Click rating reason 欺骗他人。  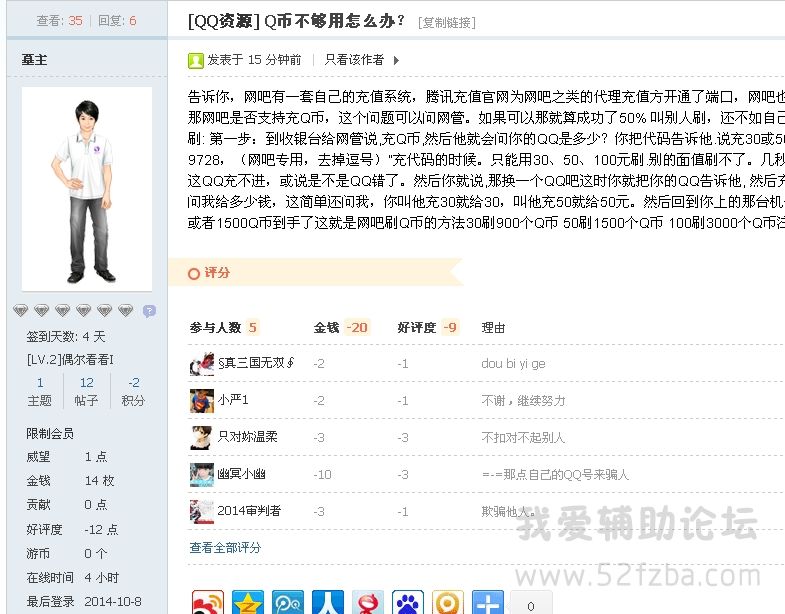[x=508, y=511]
